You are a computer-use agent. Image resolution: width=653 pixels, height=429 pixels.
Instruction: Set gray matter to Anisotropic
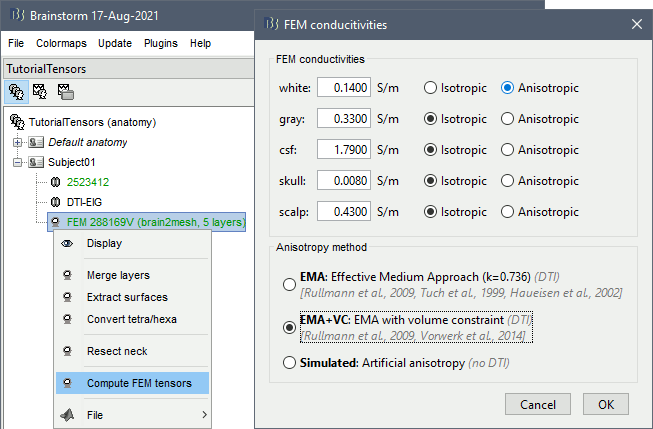tap(507, 119)
